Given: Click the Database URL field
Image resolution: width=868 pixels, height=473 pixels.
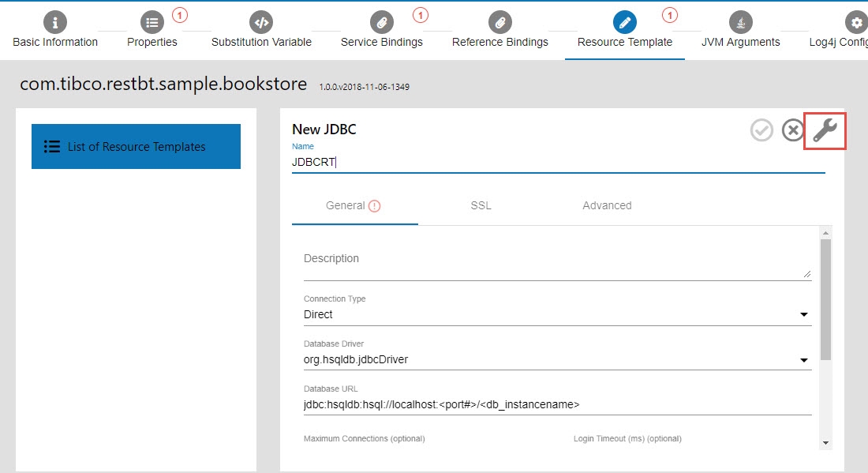Looking at the screenshot, I should coord(557,404).
